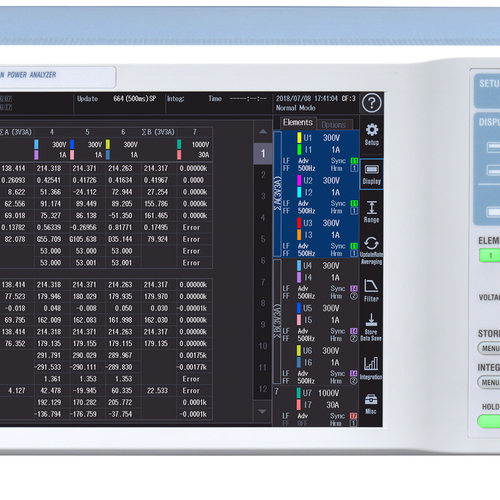500x500 pixels.
Task: Select the U7 1000V voltage range entry
Action: [x=318, y=393]
